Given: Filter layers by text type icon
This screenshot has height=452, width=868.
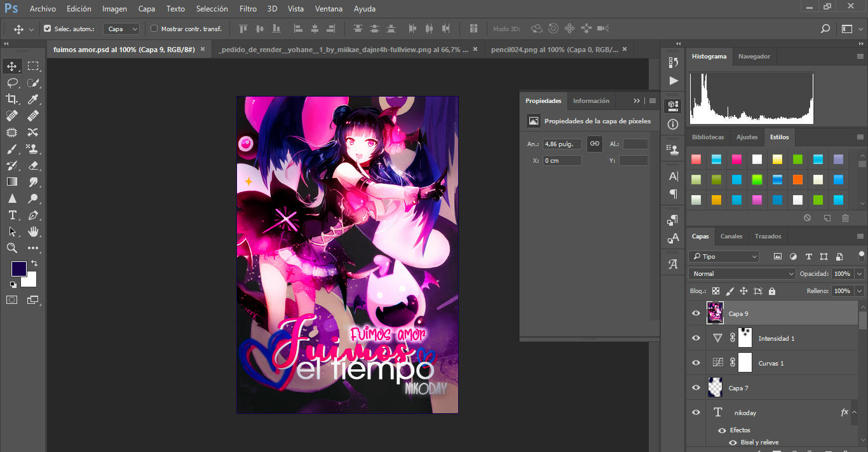Looking at the screenshot, I should (x=808, y=257).
